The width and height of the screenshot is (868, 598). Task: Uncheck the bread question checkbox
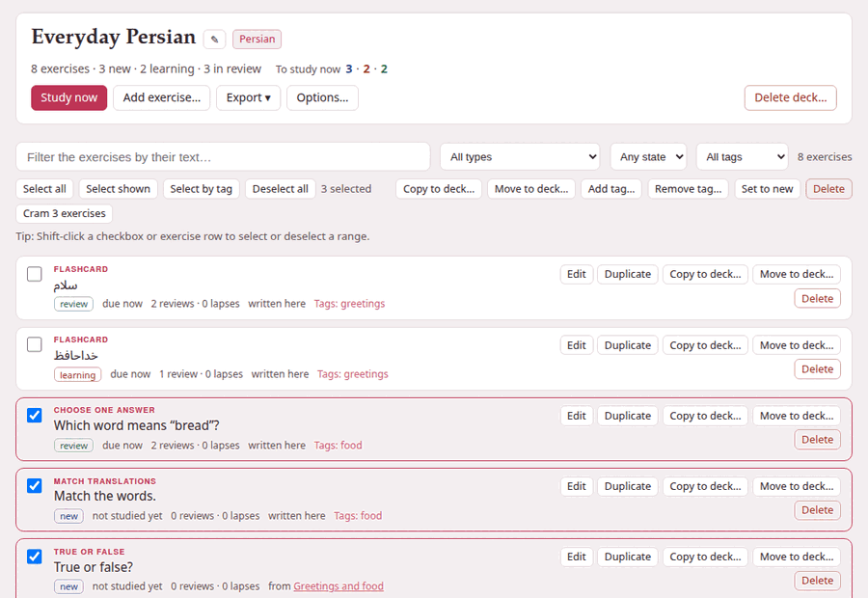click(x=35, y=416)
